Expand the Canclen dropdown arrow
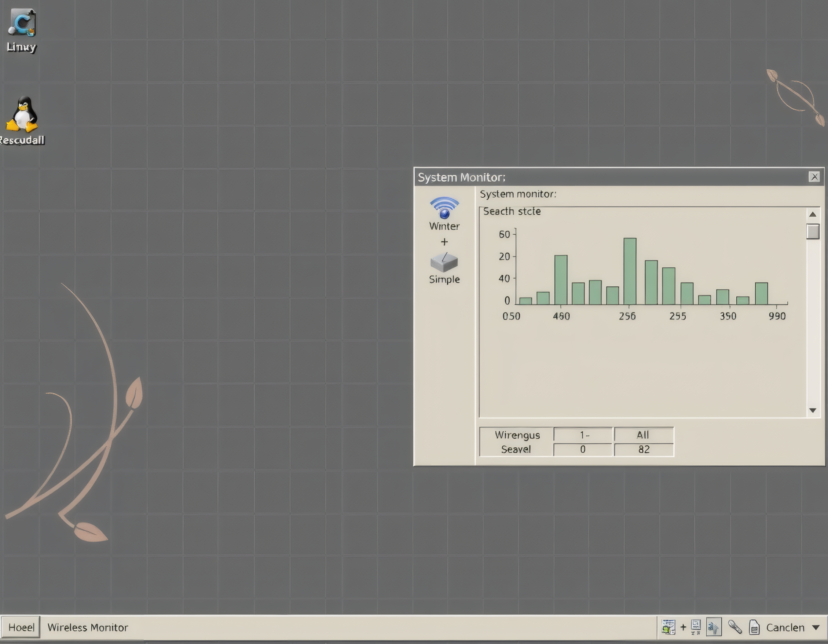 (816, 628)
